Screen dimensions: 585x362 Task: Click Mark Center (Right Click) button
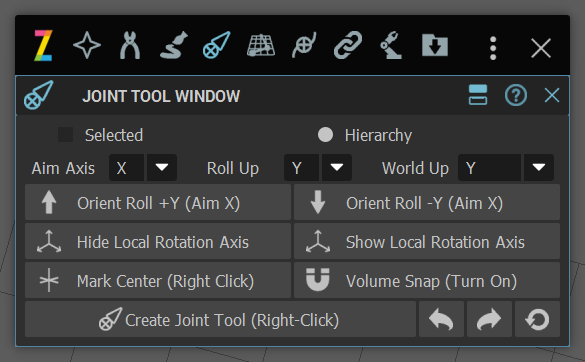coord(158,280)
